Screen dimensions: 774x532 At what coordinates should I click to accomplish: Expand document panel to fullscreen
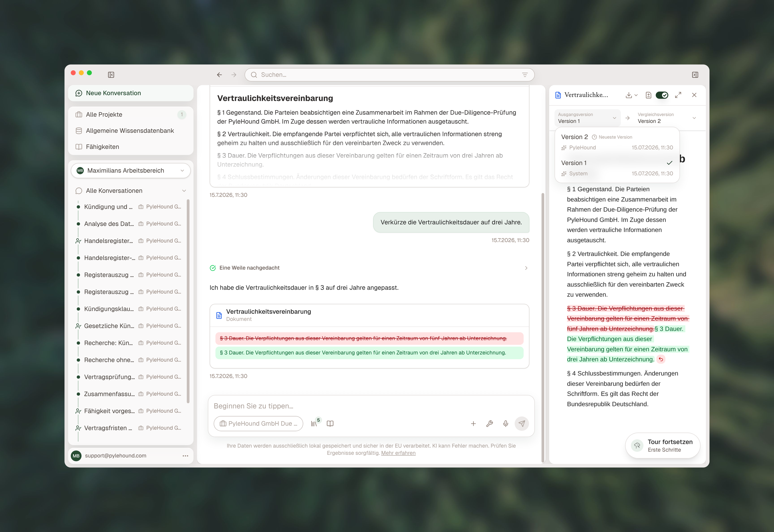[x=678, y=95]
